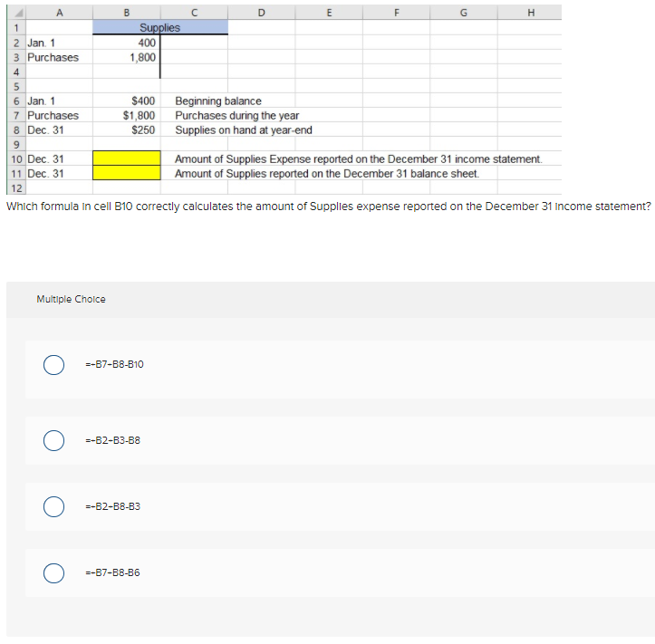Viewport: 655px width, 644px height.
Task: Select row 12 header
Action: 16,187
